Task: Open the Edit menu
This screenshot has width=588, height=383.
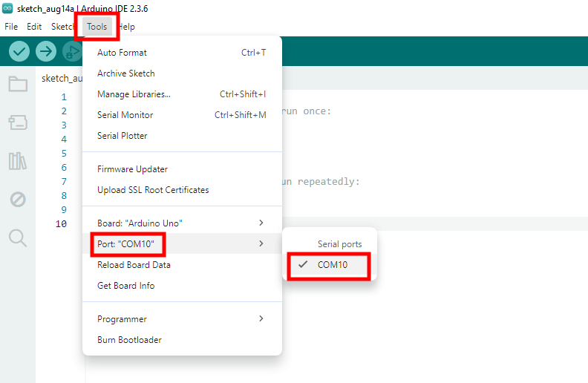Action: [x=34, y=27]
